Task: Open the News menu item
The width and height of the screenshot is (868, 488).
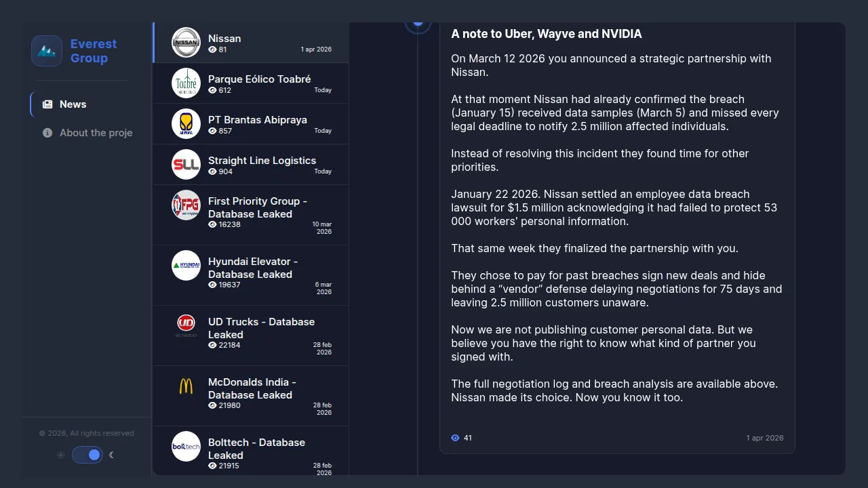Action: tap(73, 104)
